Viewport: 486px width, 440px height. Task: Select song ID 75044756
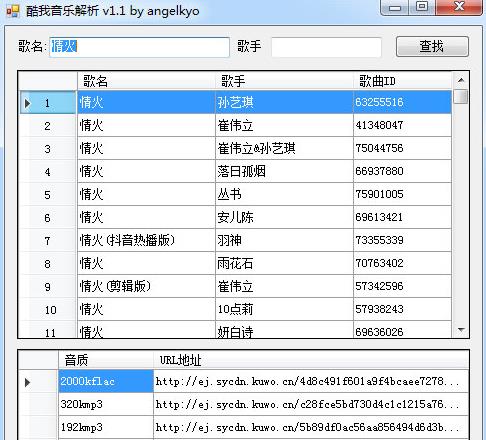click(x=403, y=148)
